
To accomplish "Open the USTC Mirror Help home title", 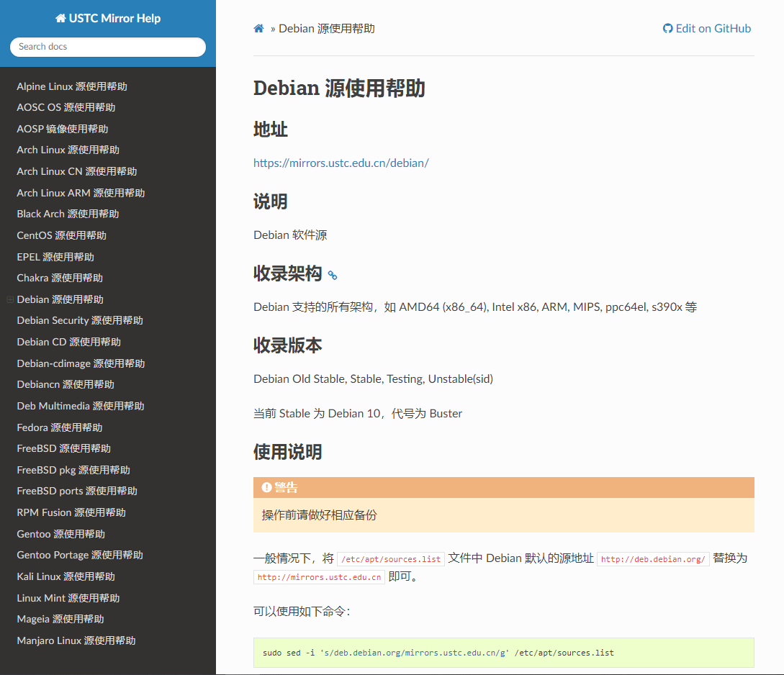I will pyautogui.click(x=108, y=19).
